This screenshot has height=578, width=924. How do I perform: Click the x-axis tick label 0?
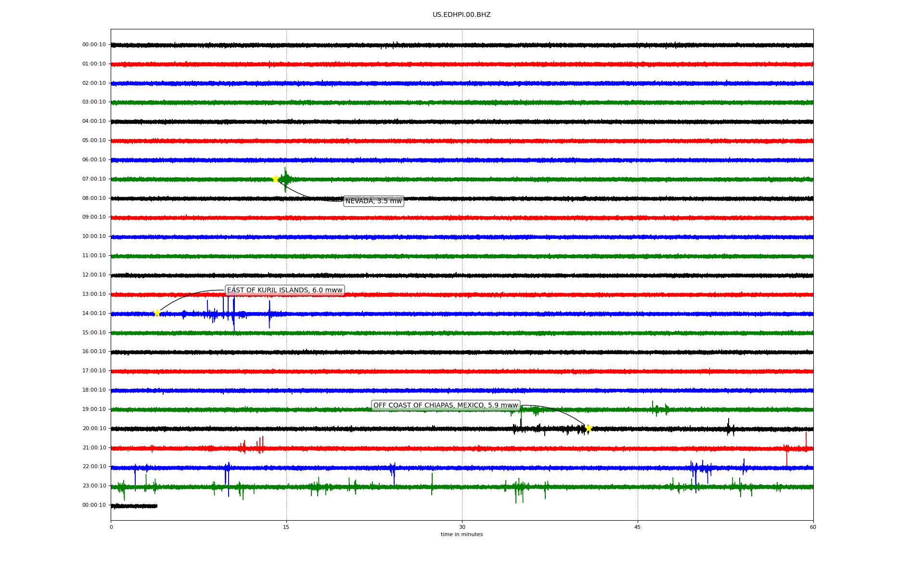(111, 527)
